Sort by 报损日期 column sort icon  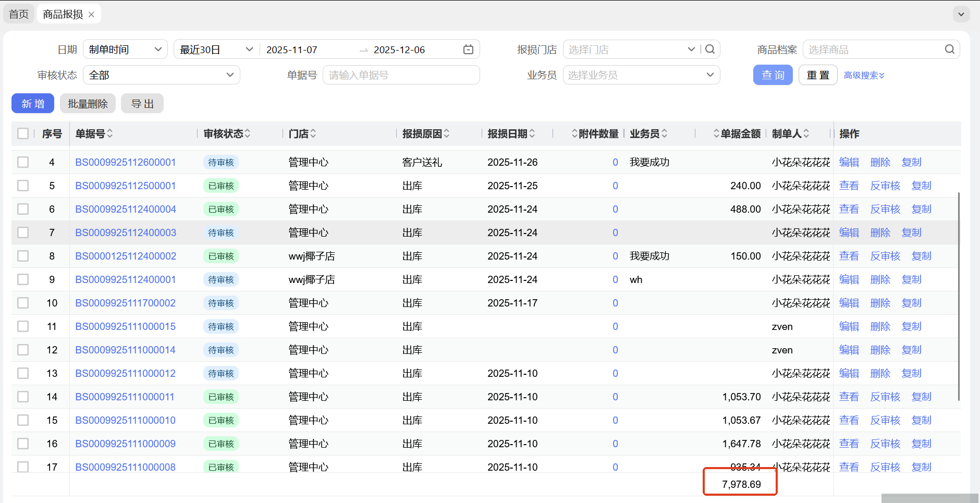(532, 134)
